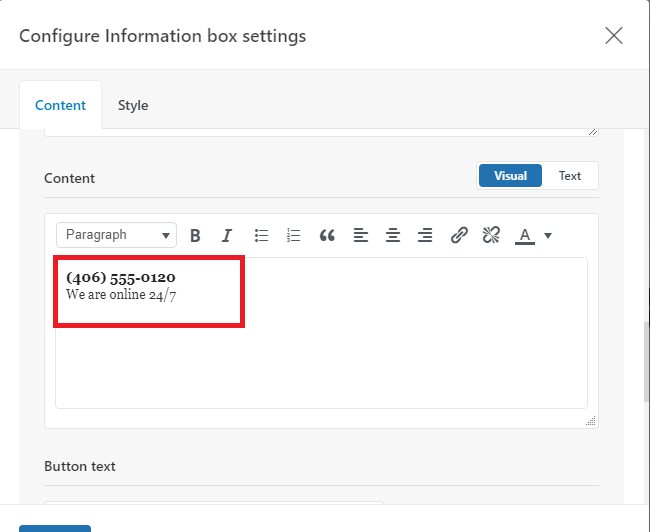Align text left
This screenshot has height=532, width=650.
tap(361, 236)
